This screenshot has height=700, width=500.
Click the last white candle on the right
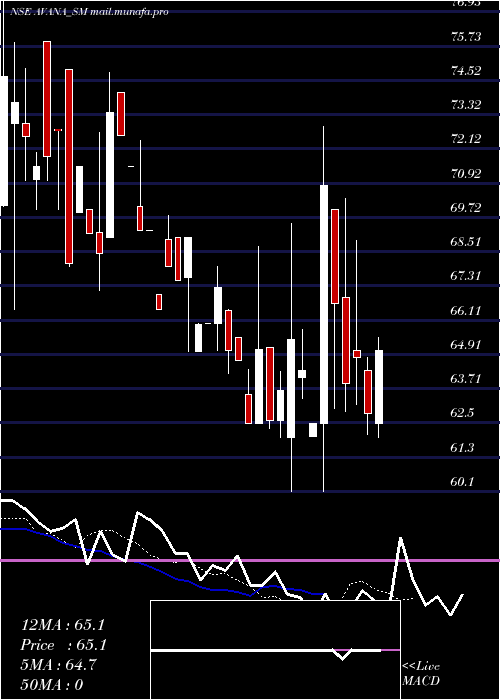tap(379, 387)
